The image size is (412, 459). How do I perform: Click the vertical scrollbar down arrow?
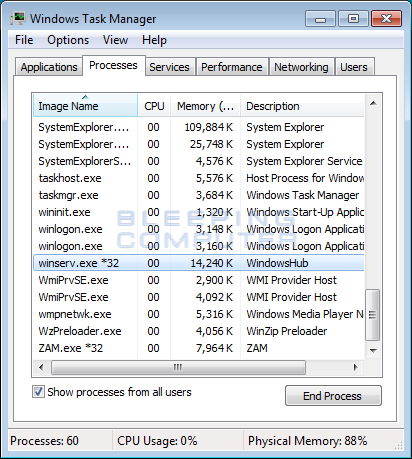coord(373,350)
